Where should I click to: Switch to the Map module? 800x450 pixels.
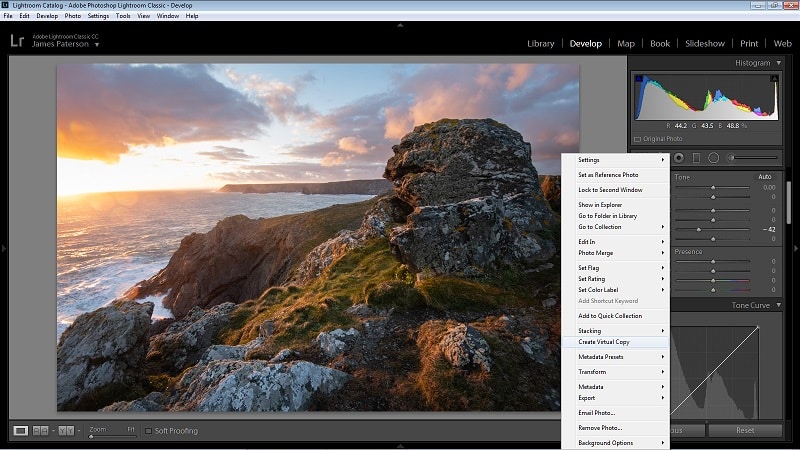click(626, 43)
